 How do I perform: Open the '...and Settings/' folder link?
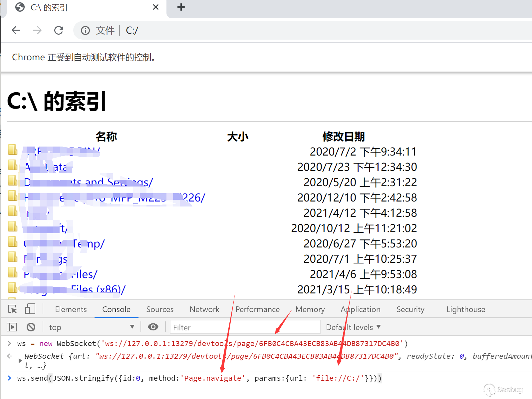pos(88,182)
